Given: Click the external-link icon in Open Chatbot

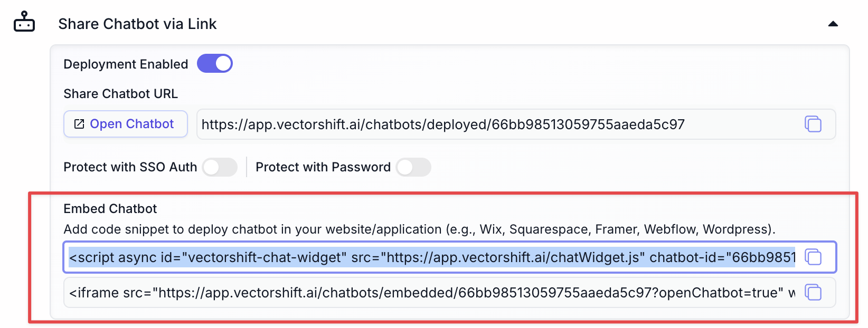Looking at the screenshot, I should click(x=79, y=123).
